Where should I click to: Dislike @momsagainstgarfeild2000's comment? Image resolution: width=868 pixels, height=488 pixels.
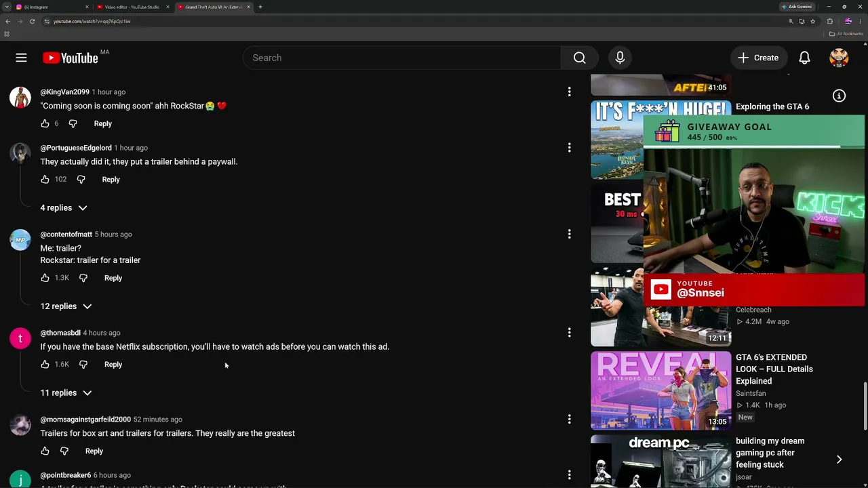pyautogui.click(x=64, y=451)
